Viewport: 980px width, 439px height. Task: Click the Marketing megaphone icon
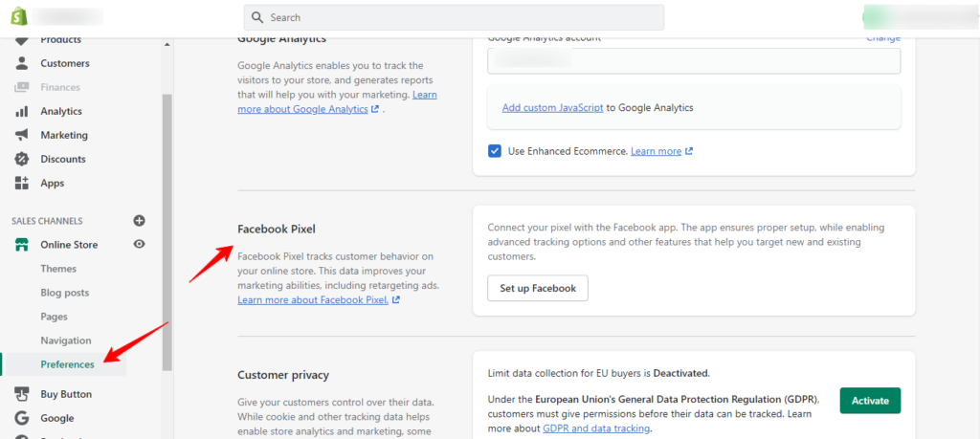pos(22,135)
